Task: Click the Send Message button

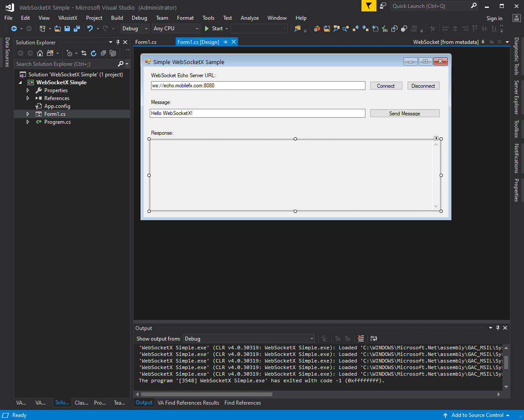Action: click(405, 114)
